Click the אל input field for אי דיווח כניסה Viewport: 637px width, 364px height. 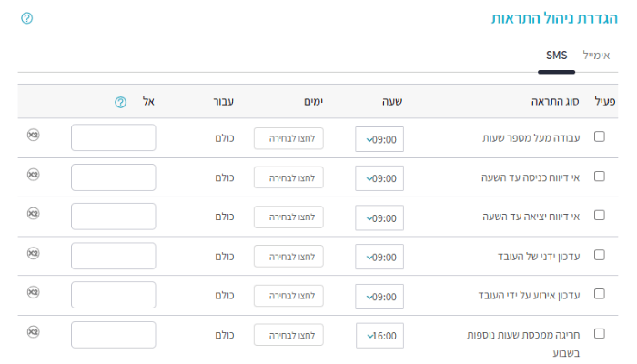click(x=113, y=177)
